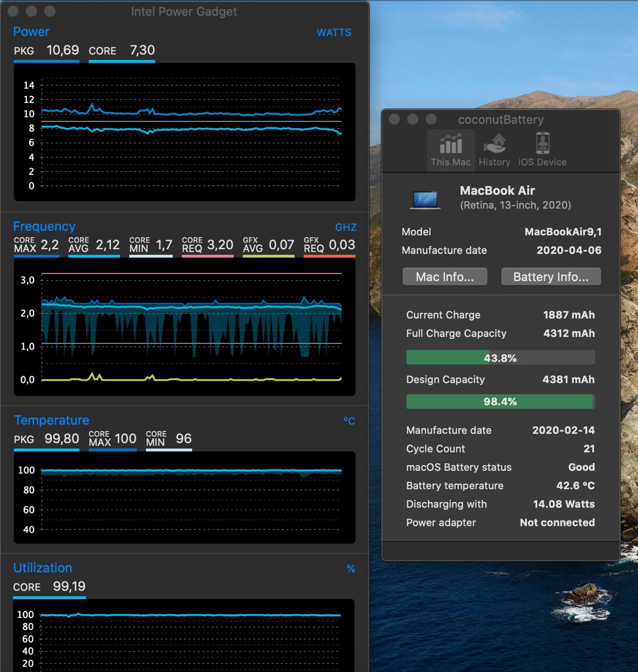
Task: Minimize the Intel Power Gadget window
Action: click(32, 11)
